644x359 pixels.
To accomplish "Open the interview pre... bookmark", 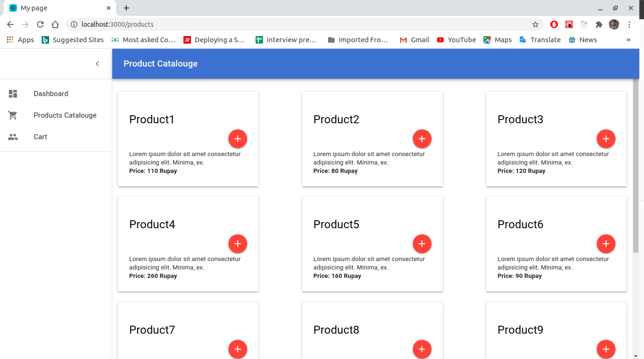I will (286, 40).
